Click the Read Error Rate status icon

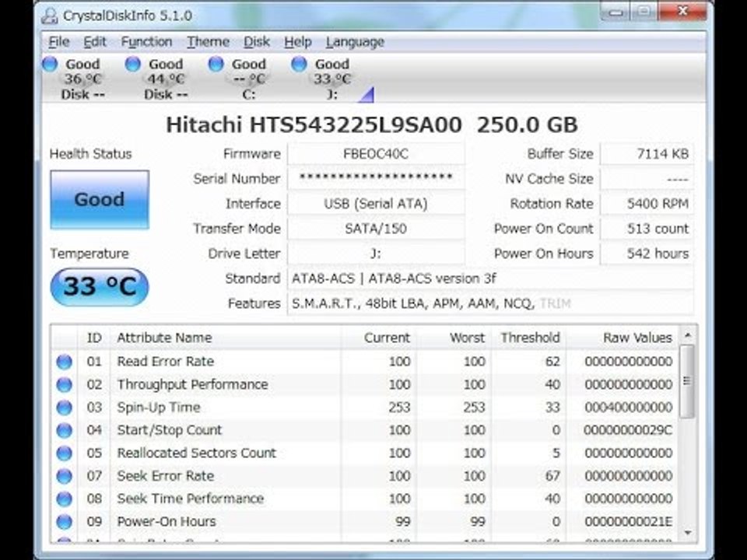pos(65,362)
